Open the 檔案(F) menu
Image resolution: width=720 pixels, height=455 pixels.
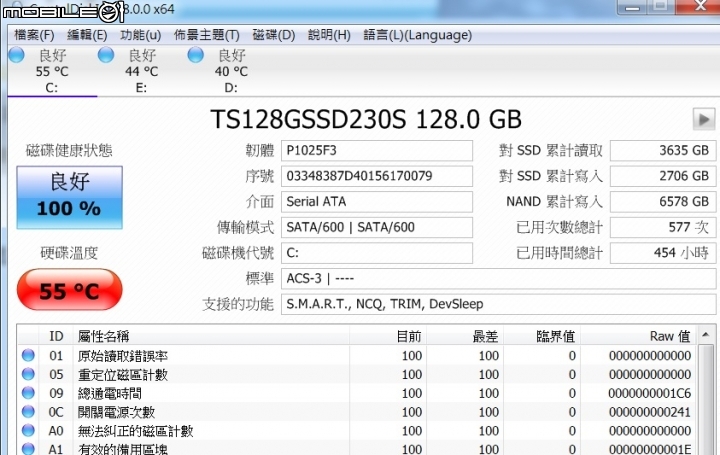(34, 35)
